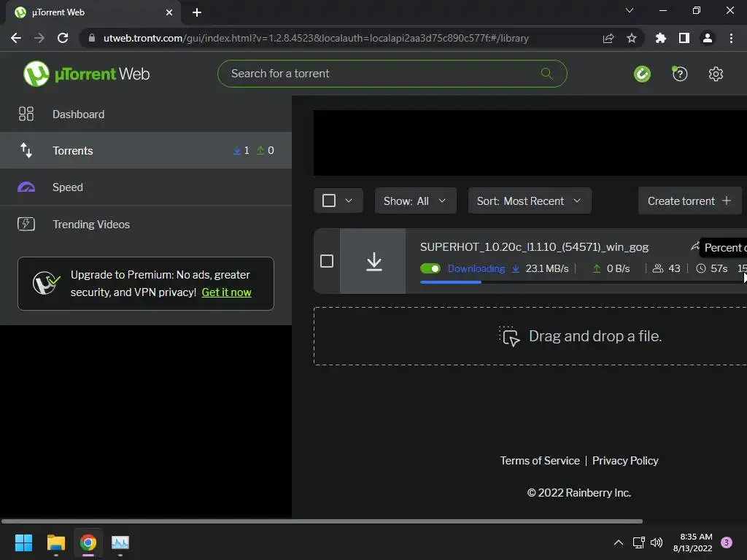Click the 43 peers count
This screenshot has height=560, width=747.
point(674,268)
